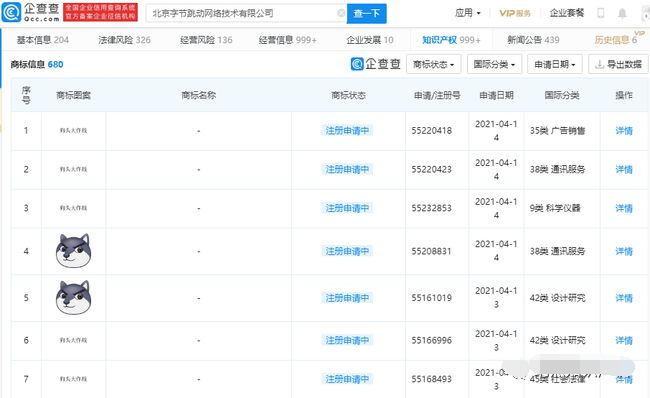Select registration number 55220418
650x398 pixels.
432,131
